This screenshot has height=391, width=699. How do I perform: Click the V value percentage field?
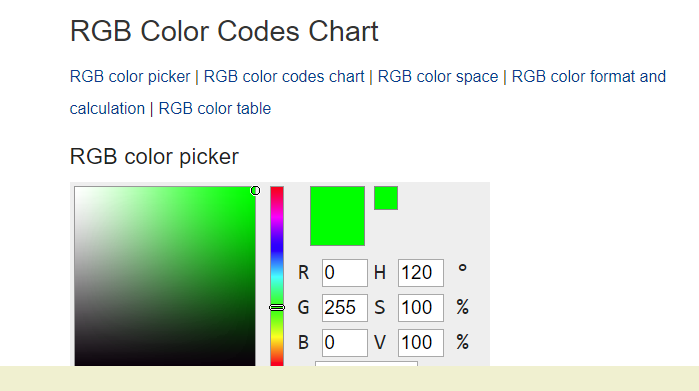[420, 342]
